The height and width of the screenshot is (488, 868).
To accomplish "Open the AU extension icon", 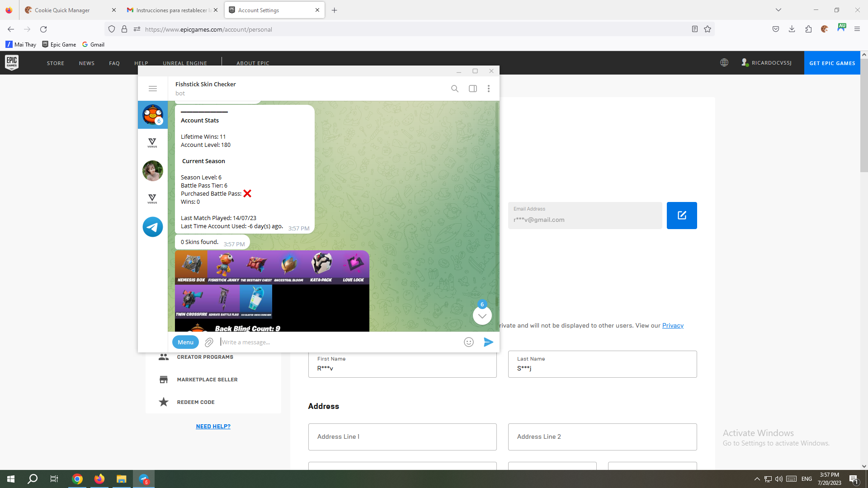I will (841, 27).
